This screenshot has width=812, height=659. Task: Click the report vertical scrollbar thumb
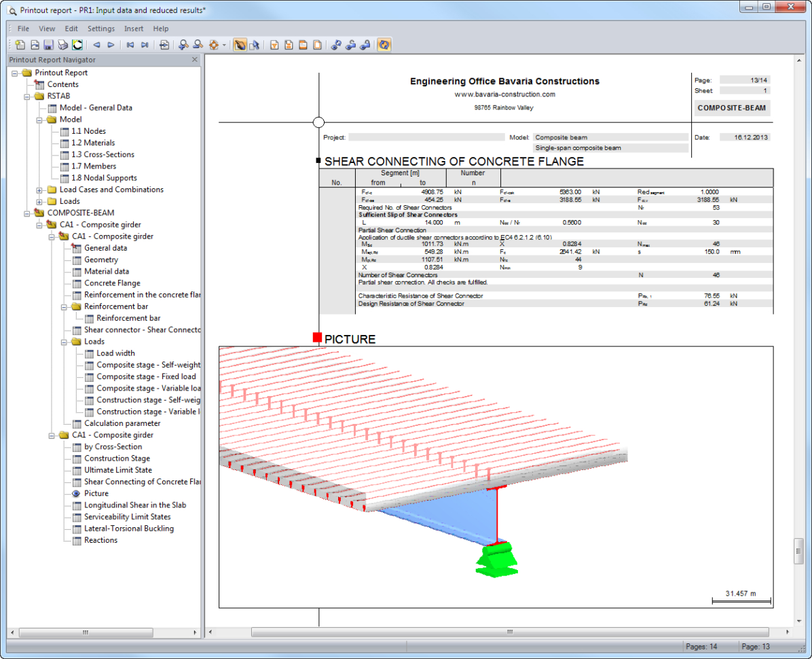[798, 551]
